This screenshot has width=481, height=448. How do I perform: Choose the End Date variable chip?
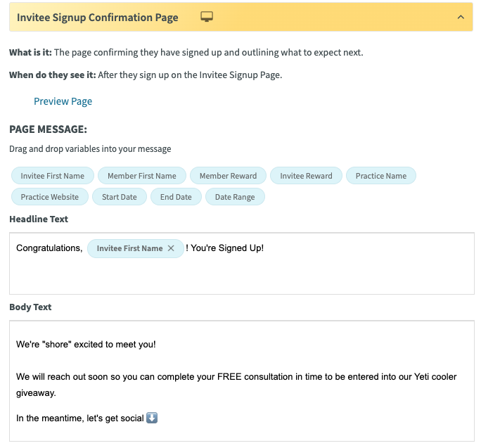(x=176, y=197)
